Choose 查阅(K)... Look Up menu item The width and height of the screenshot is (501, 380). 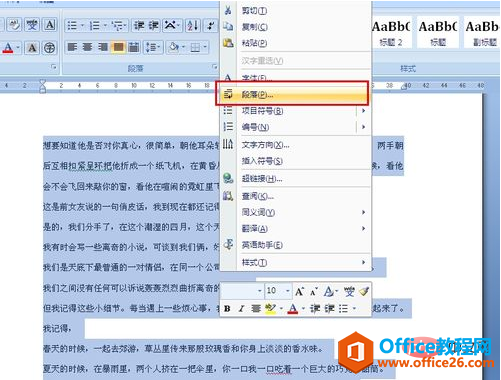pos(295,196)
